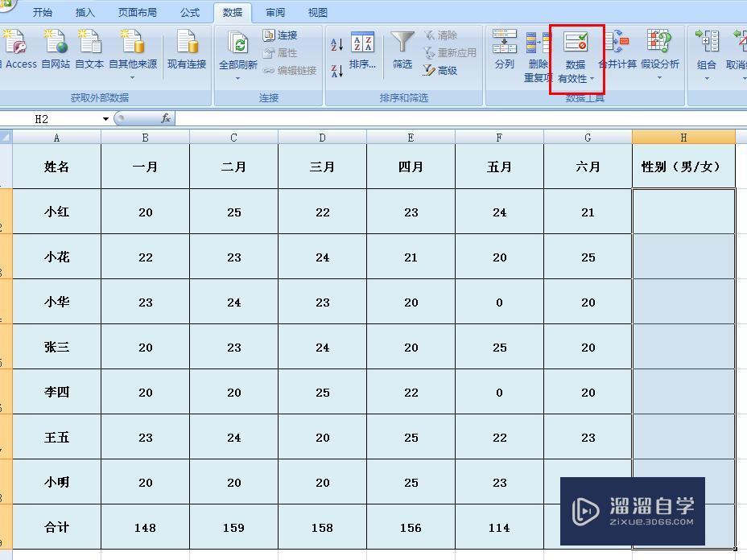747x560 pixels.
Task: Open the 审阅 (Review) tab
Action: (x=274, y=12)
